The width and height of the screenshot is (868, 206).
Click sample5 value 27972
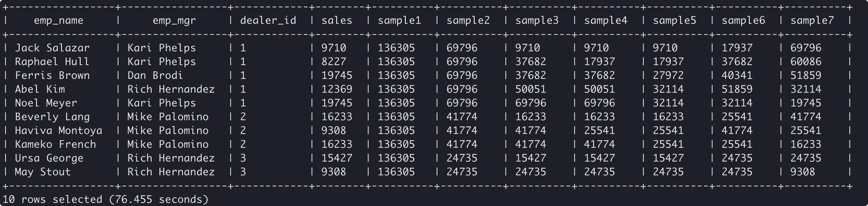668,75
